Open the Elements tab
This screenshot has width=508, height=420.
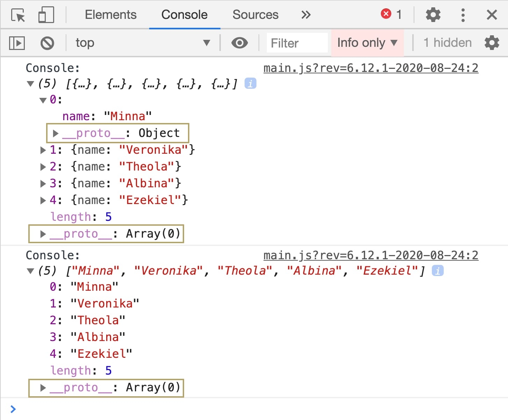click(x=111, y=15)
